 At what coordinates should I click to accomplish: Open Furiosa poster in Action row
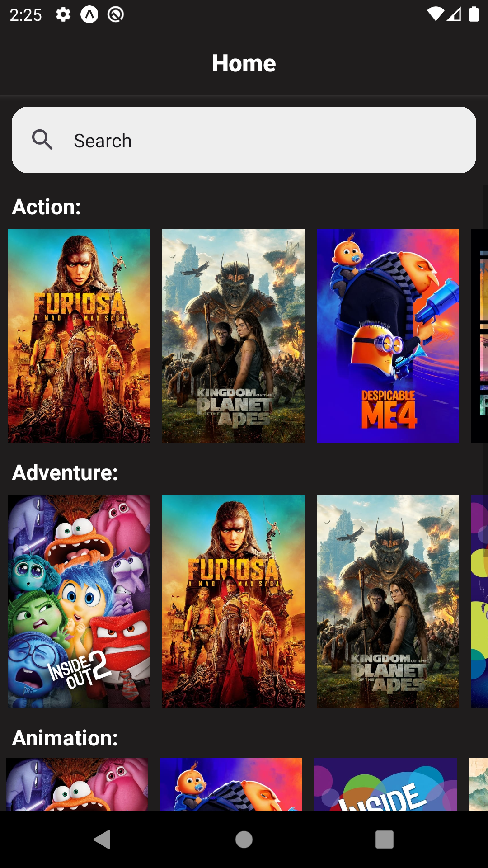[79, 335]
